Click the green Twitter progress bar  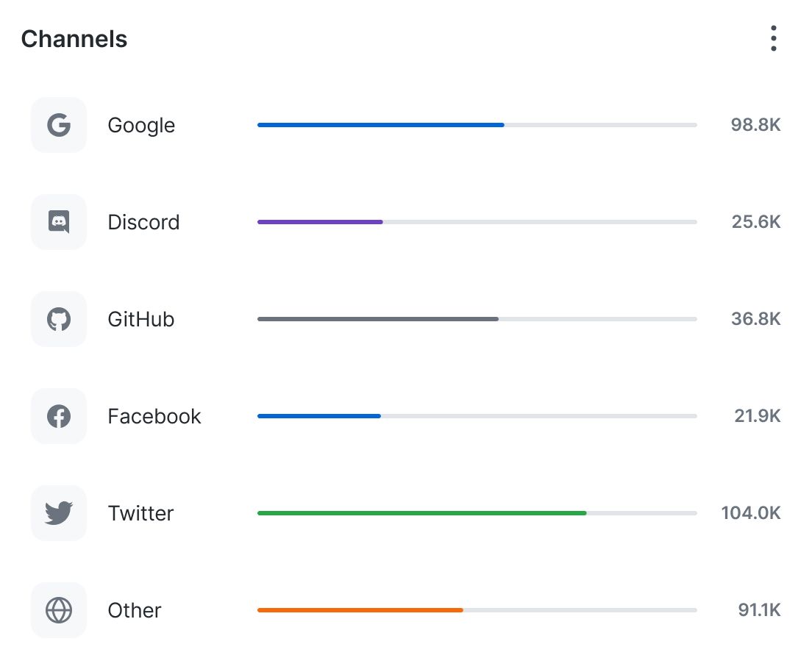(421, 513)
